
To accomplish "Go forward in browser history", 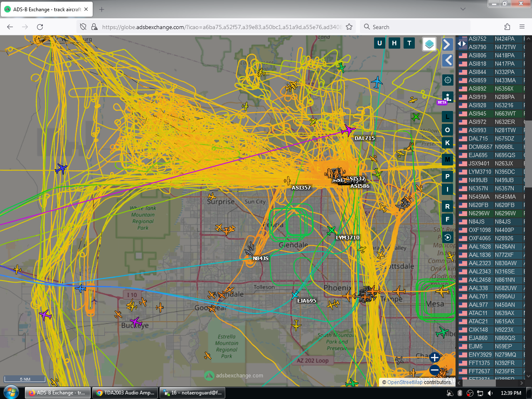I will tap(25, 27).
